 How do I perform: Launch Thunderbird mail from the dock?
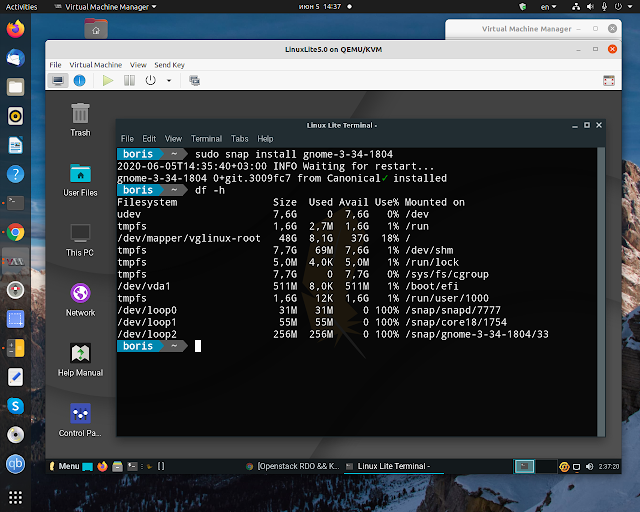coord(16,58)
